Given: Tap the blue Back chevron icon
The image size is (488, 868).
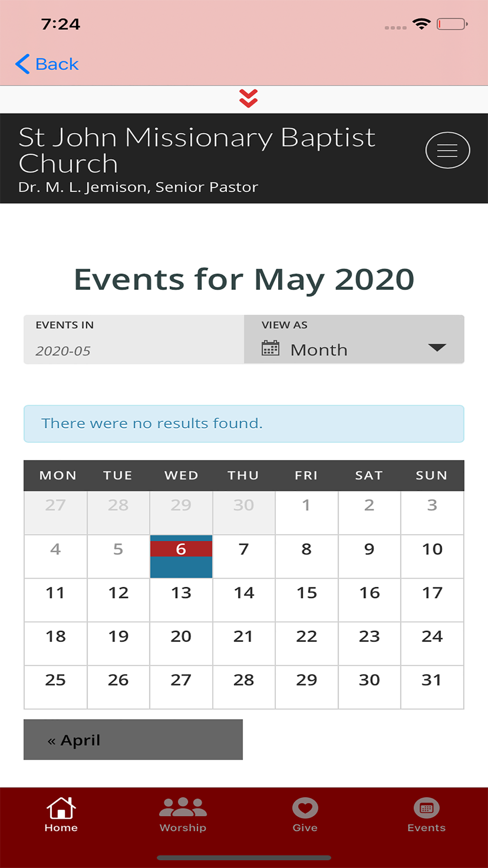Looking at the screenshot, I should coord(22,64).
